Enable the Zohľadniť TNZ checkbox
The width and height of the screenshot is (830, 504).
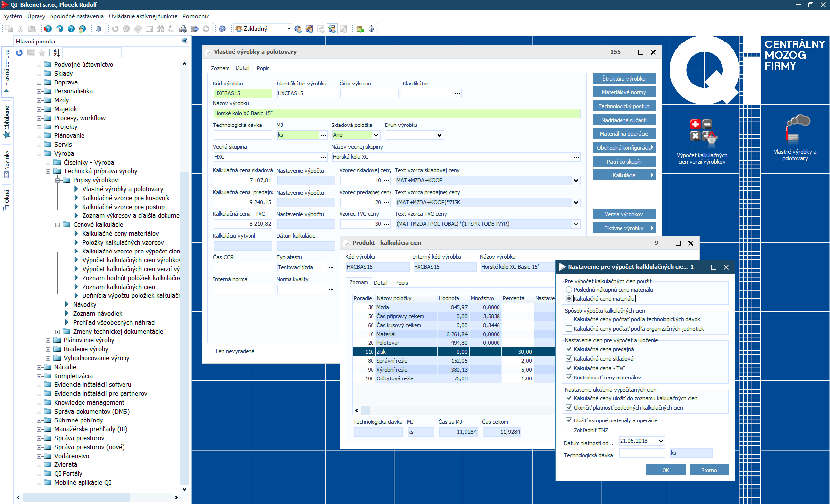[569, 430]
